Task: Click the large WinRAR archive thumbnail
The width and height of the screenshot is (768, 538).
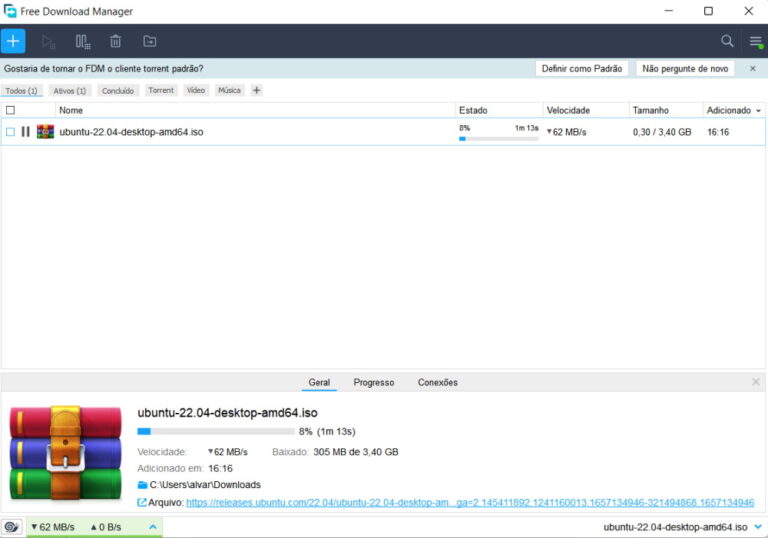Action: tap(65, 452)
